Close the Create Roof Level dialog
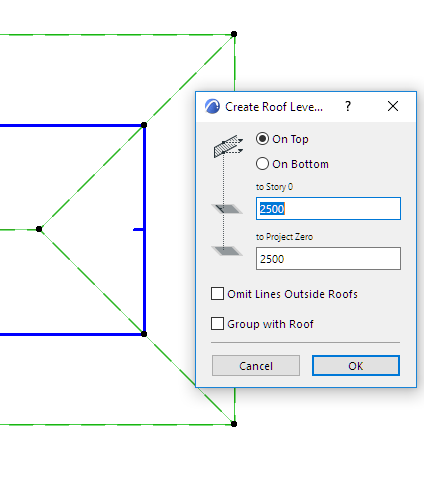Viewport: 424px width, 485px height. pos(393,106)
